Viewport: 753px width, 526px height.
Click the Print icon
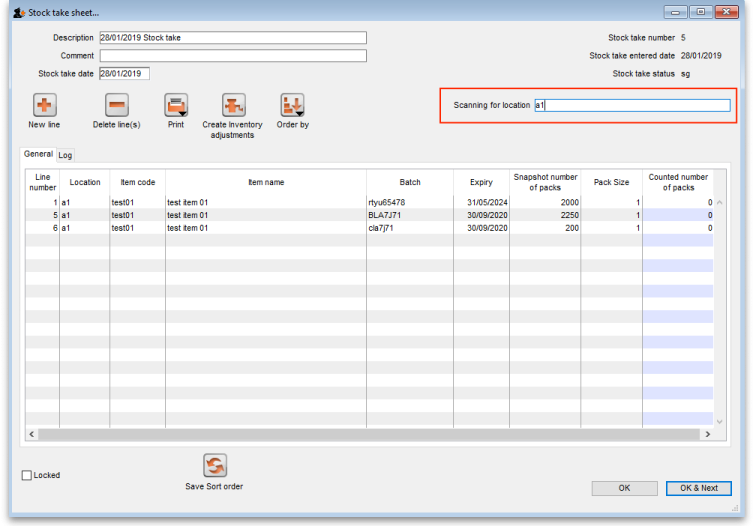pyautogui.click(x=176, y=106)
